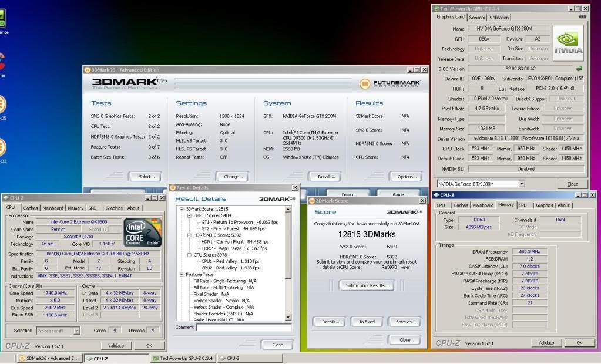Click the GPU name field NVIDIA GeForce GTX 280M
601x364 pixels.
point(509,28)
